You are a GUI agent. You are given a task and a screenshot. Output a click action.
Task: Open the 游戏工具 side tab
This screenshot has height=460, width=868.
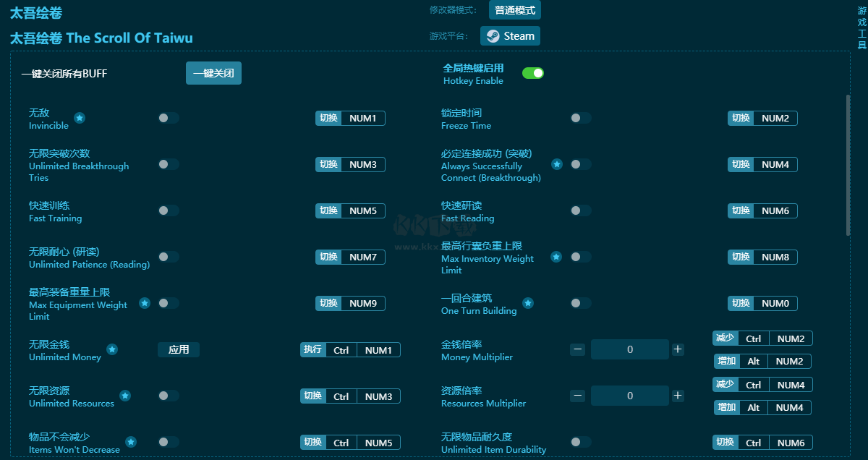click(x=861, y=27)
